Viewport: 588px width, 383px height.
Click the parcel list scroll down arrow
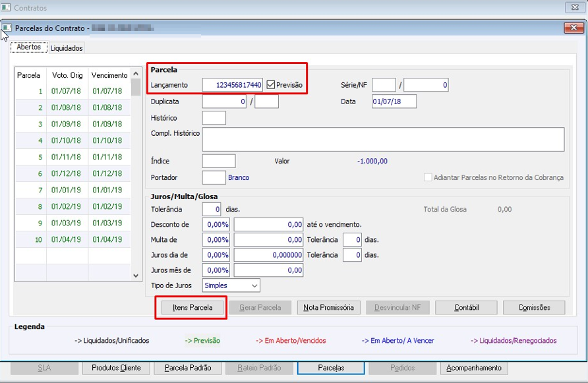coord(136,276)
